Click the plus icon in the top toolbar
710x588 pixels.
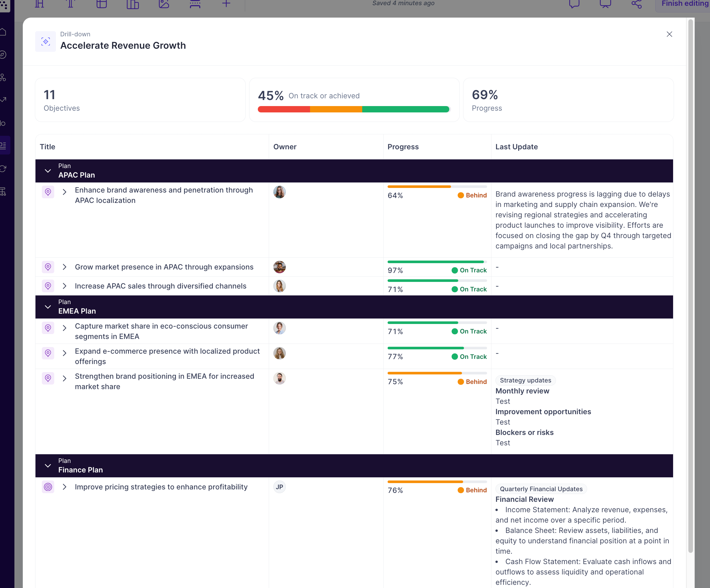(x=226, y=4)
